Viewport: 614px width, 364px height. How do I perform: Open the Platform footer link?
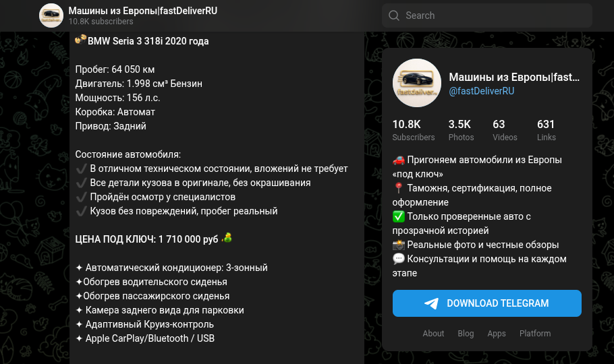point(535,334)
